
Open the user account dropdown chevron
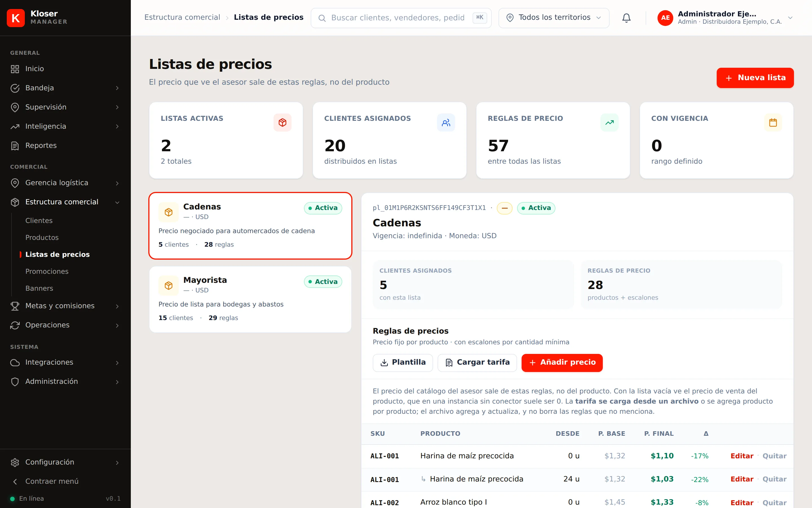click(790, 18)
